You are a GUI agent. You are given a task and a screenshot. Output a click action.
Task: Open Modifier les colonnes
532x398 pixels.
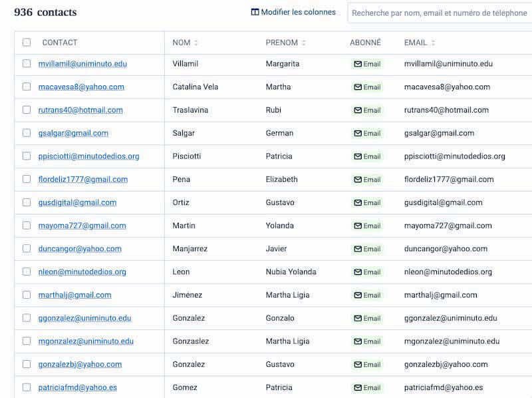[293, 12]
